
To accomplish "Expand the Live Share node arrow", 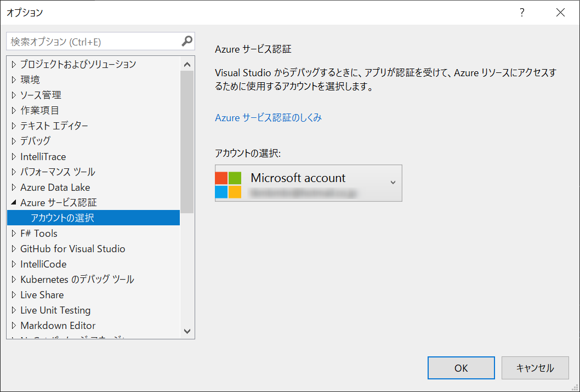I will tap(14, 295).
